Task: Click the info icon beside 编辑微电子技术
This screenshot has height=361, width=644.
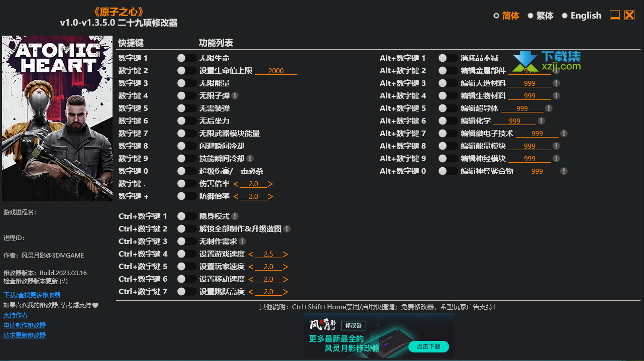Action: point(564,133)
